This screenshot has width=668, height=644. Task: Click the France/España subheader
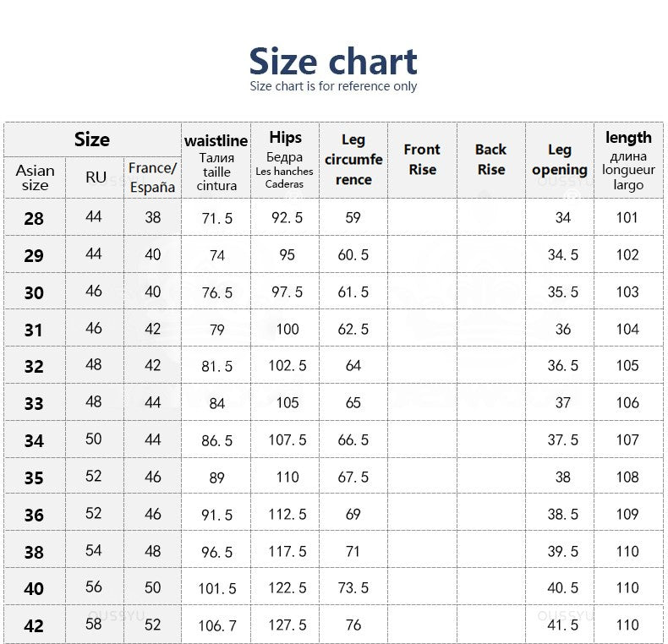point(152,177)
